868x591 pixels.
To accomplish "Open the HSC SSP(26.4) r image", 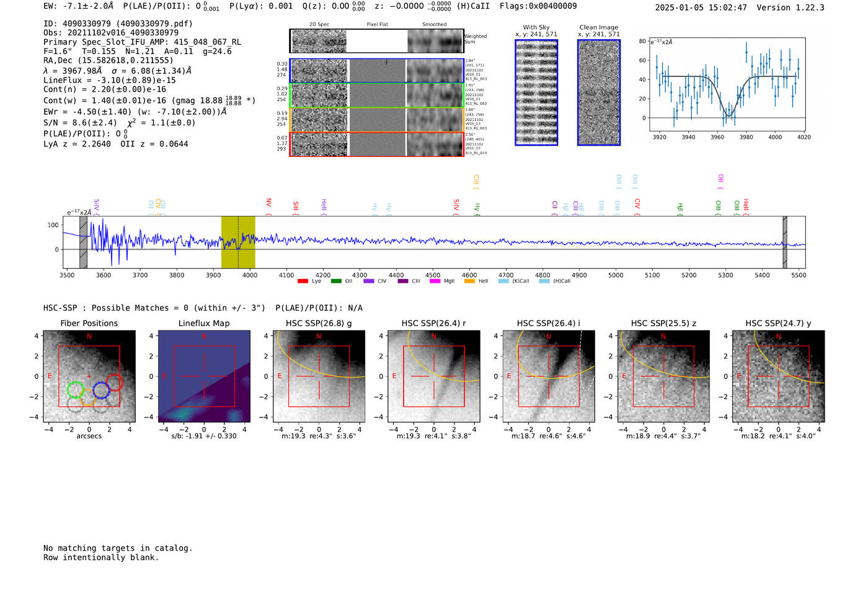I will [x=434, y=376].
